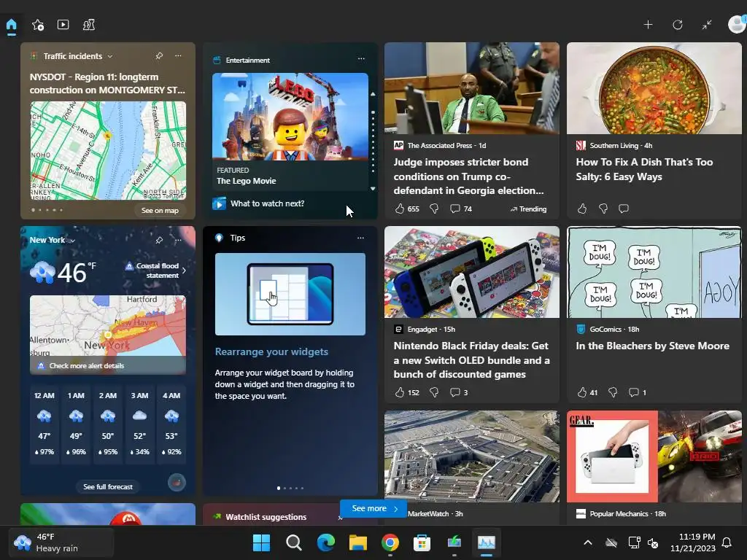Like the Southern Living salty dish article
Image resolution: width=747 pixels, height=560 pixels.
(582, 209)
